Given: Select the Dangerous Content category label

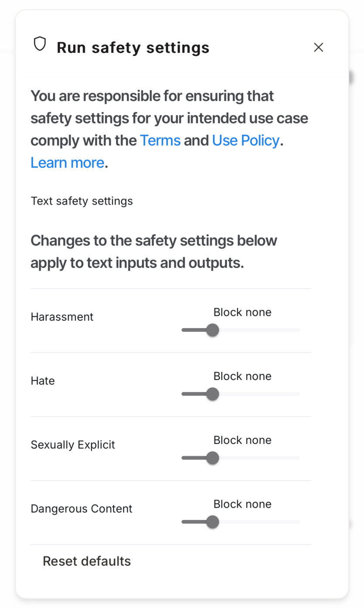Looking at the screenshot, I should [x=82, y=509].
